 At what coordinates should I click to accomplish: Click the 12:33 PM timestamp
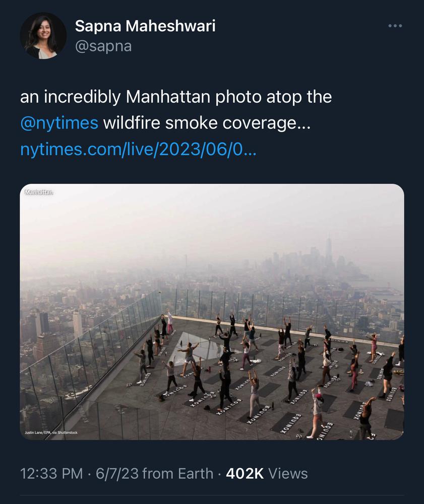[51, 473]
